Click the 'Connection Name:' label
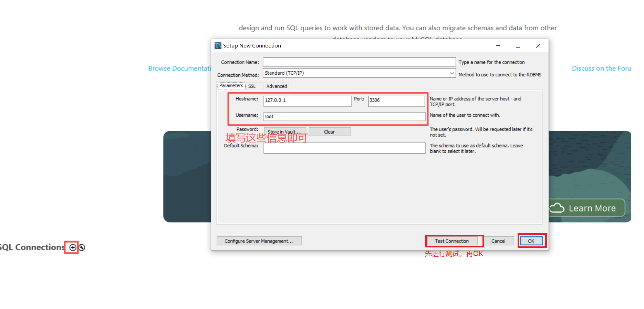644x309 pixels. click(x=240, y=62)
